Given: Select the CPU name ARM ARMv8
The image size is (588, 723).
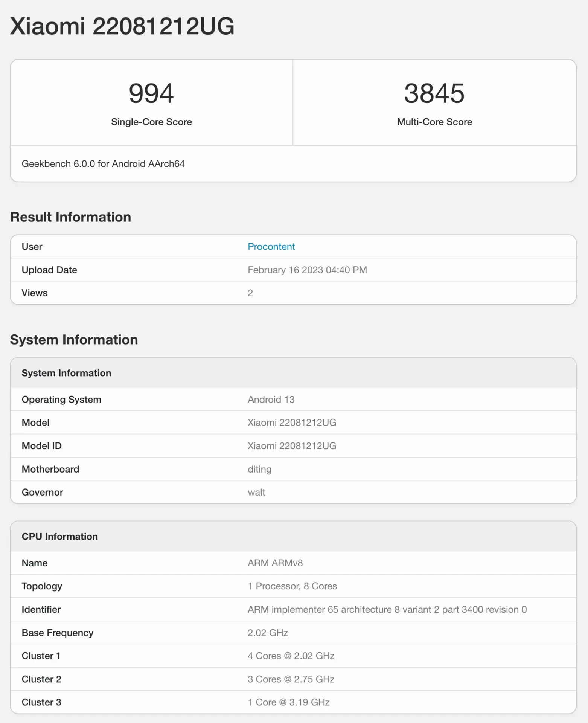Looking at the screenshot, I should [275, 563].
